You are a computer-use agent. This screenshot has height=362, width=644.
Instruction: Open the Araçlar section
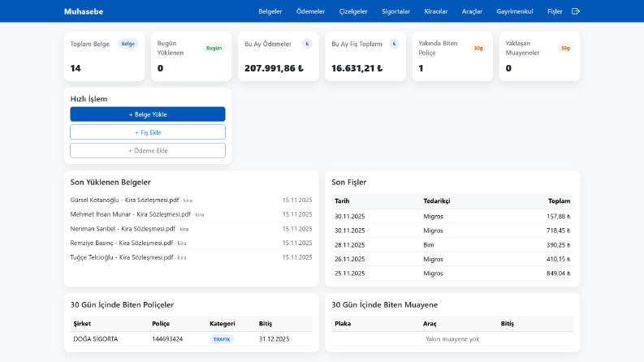pos(472,11)
